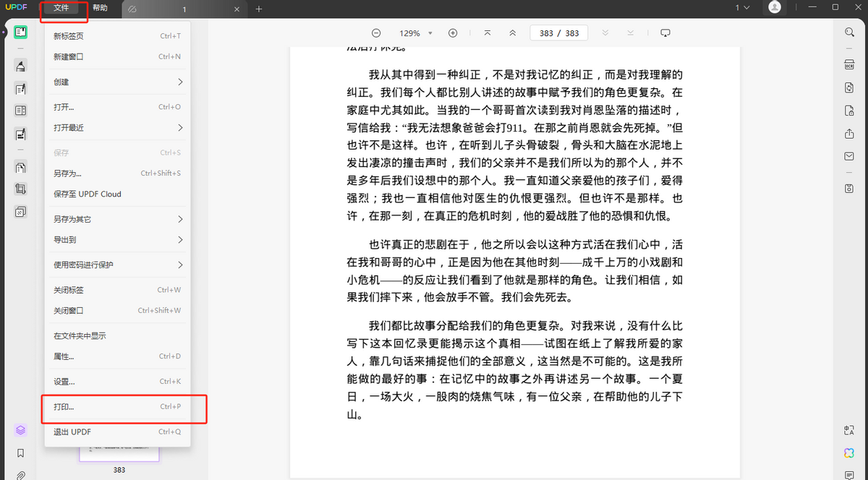Click the convert/export PDF icon in right sidebar

click(x=849, y=87)
